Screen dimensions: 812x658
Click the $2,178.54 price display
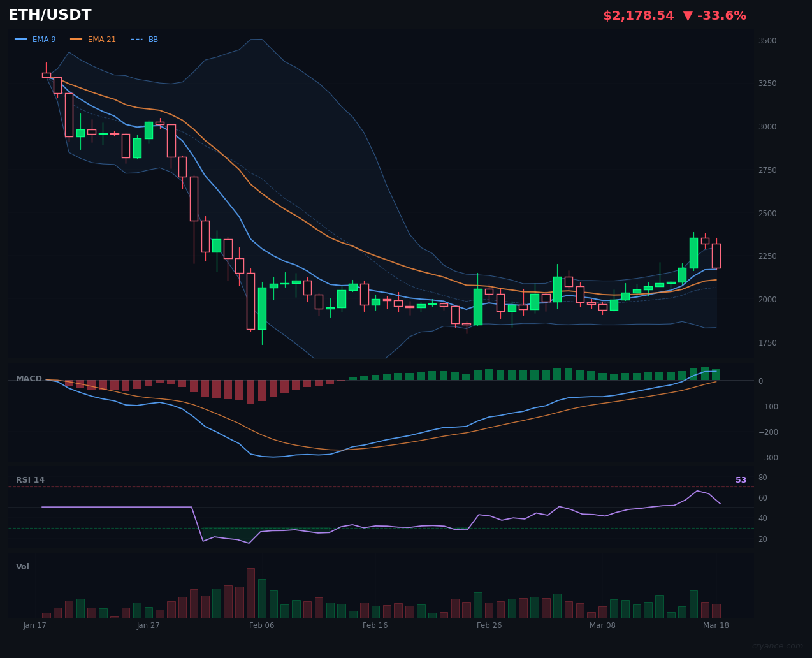click(x=638, y=15)
